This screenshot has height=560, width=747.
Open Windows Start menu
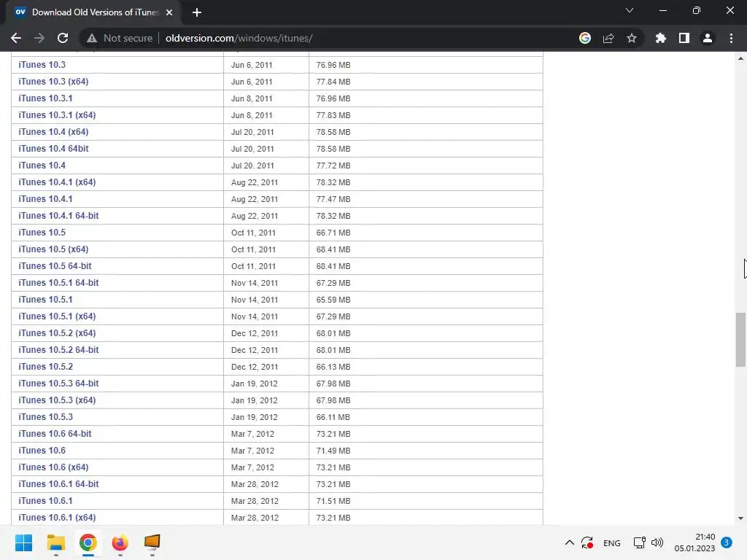[24, 542]
